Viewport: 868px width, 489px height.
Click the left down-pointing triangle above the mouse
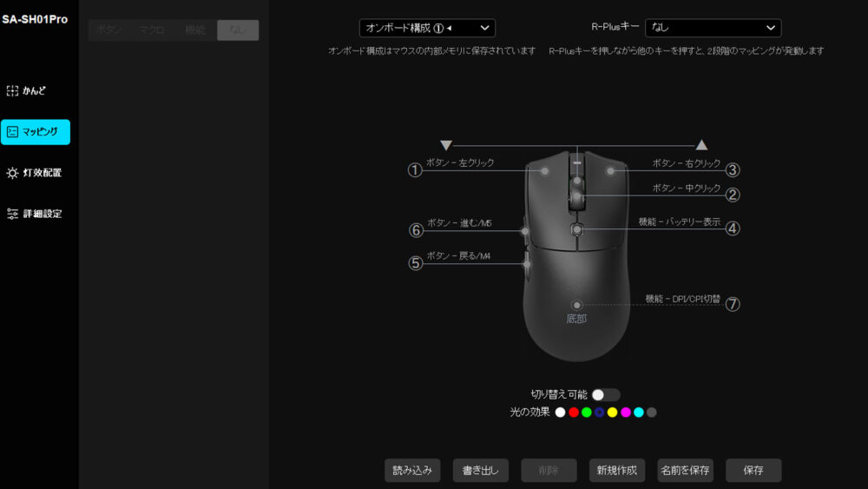pos(446,145)
